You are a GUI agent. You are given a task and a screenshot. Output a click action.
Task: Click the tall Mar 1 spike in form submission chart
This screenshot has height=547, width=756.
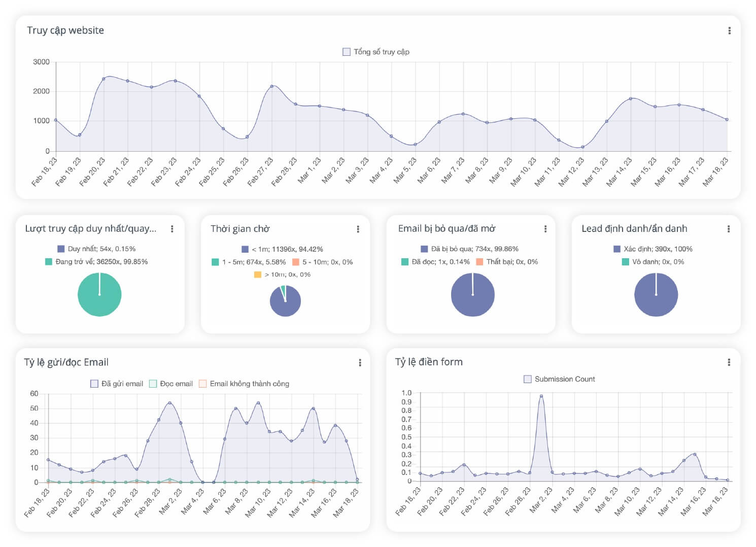tap(541, 396)
